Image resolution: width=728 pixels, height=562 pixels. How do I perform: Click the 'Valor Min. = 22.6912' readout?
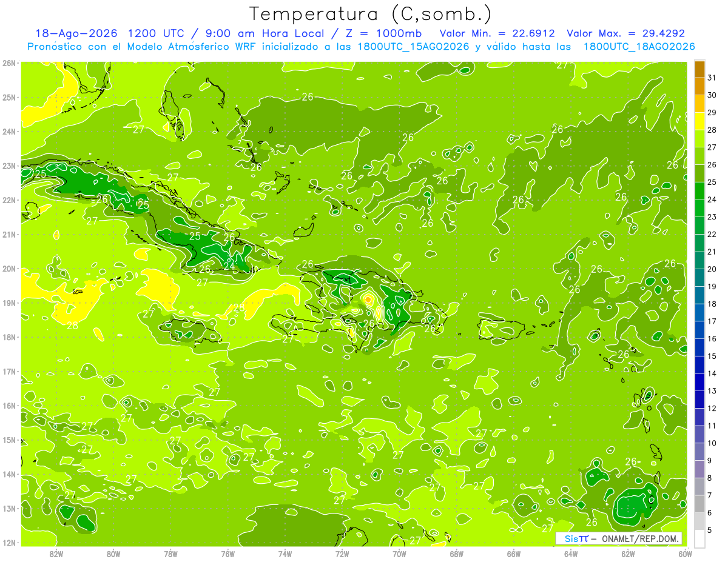tap(497, 34)
